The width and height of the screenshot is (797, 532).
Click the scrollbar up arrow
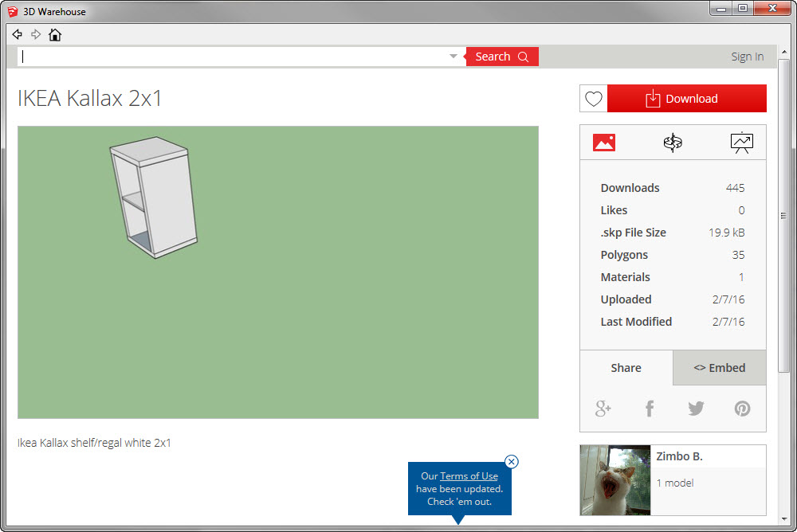(783, 52)
